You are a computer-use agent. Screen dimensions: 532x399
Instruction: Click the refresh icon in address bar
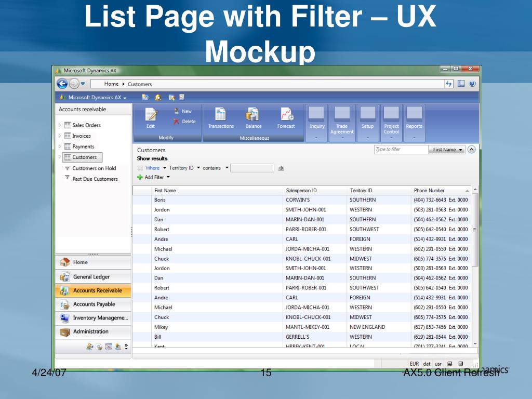tap(449, 84)
